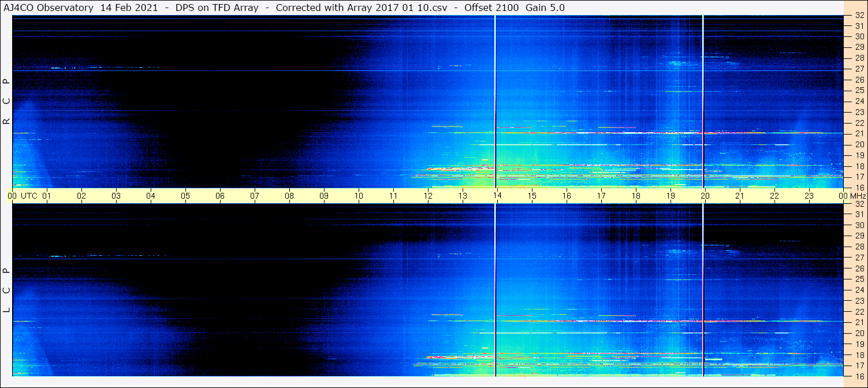Select the 21 hour label on the time axis

(740, 196)
